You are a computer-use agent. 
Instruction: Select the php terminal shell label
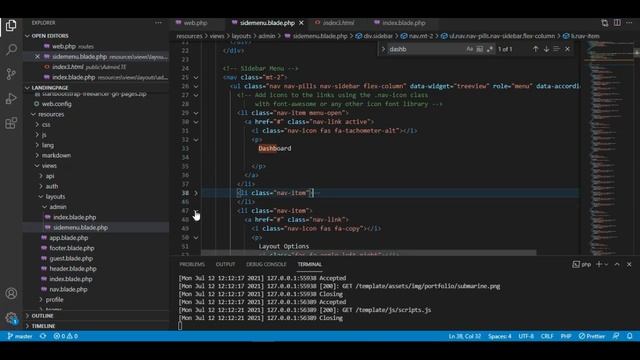582,264
